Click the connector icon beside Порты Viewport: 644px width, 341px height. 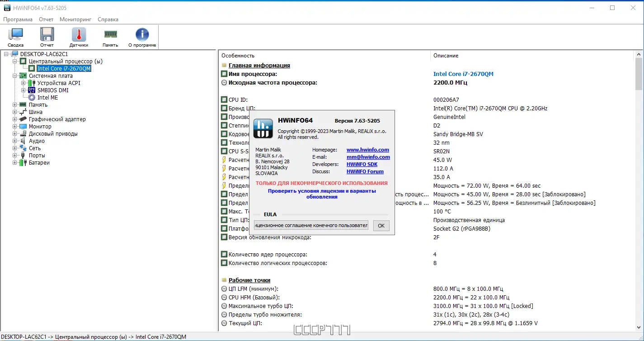coord(24,156)
